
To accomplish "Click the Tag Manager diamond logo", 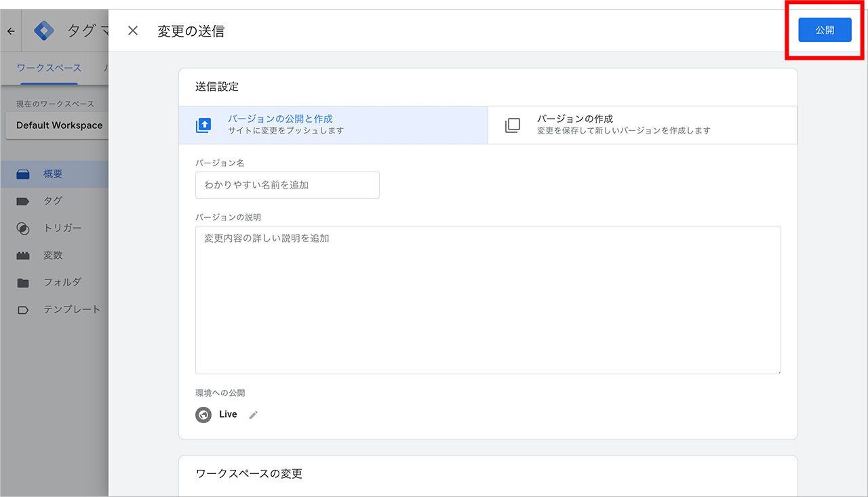I will [43, 30].
